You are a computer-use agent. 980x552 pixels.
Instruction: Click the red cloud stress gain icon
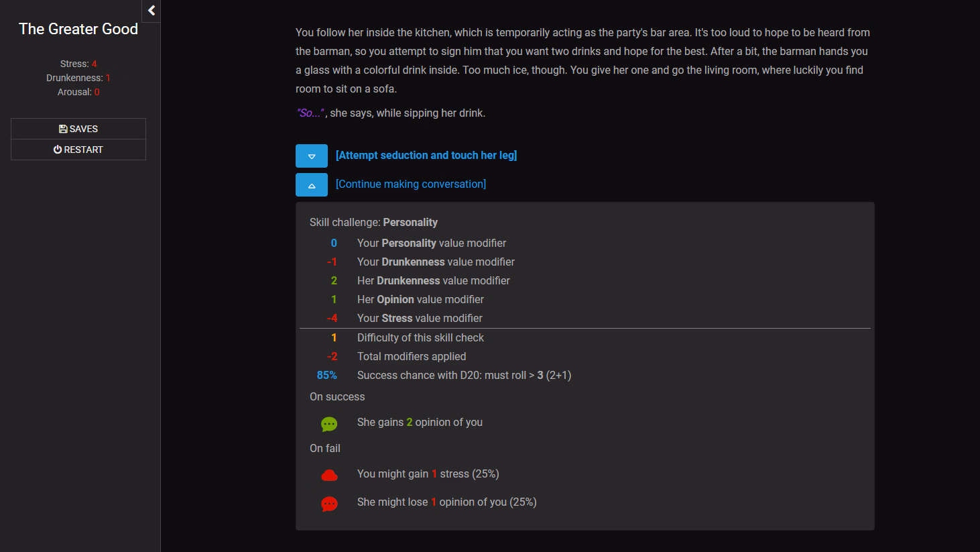click(329, 474)
